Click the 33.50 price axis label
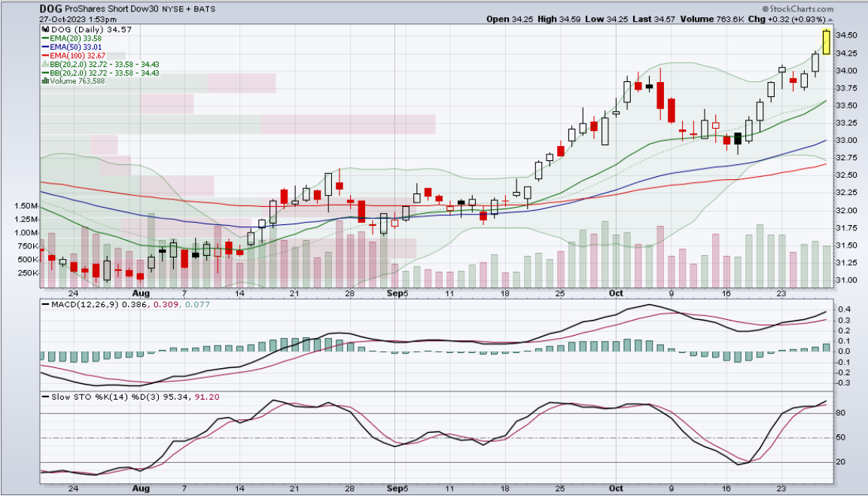This screenshot has width=868, height=496. pos(846,105)
